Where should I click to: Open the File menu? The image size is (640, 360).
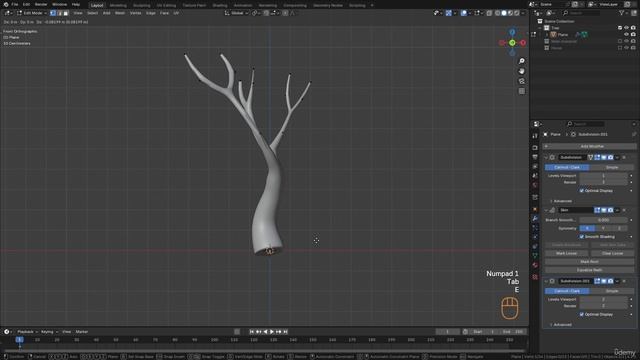[15, 4]
